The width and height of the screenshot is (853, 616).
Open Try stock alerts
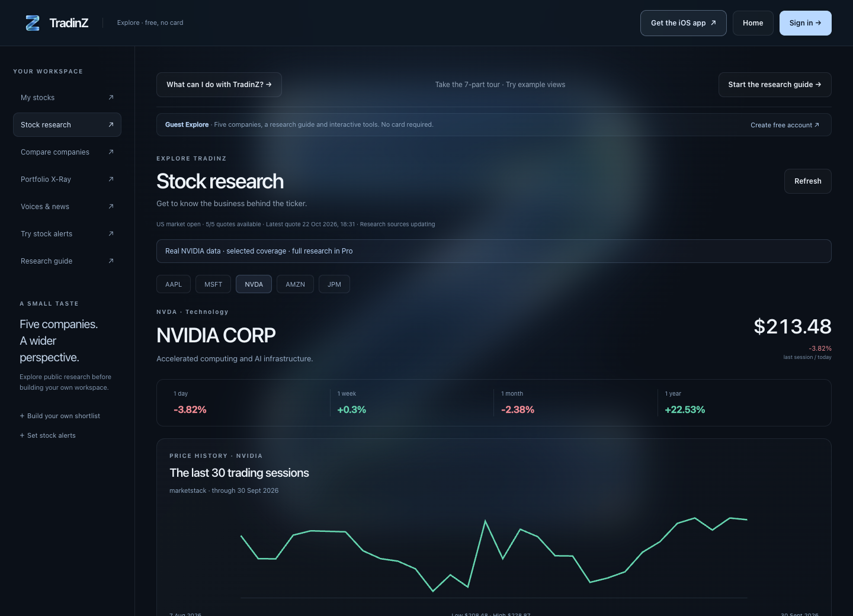pyautogui.click(x=67, y=234)
